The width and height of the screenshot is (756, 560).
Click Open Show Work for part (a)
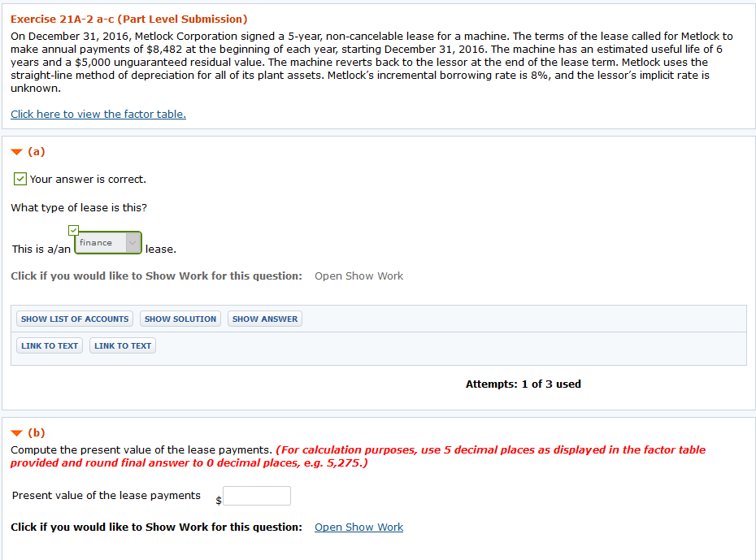point(358,276)
